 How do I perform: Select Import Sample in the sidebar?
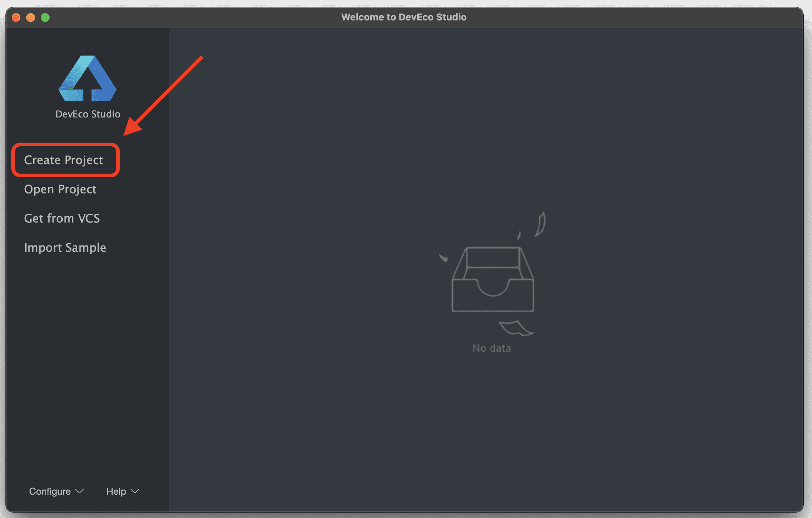tap(65, 248)
